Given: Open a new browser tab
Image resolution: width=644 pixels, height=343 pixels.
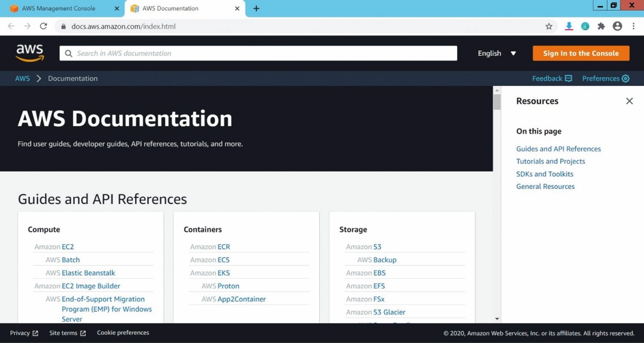Looking at the screenshot, I should [256, 9].
